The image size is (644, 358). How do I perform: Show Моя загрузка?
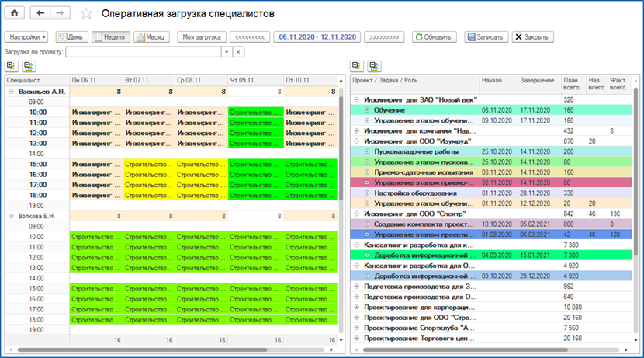(x=202, y=37)
